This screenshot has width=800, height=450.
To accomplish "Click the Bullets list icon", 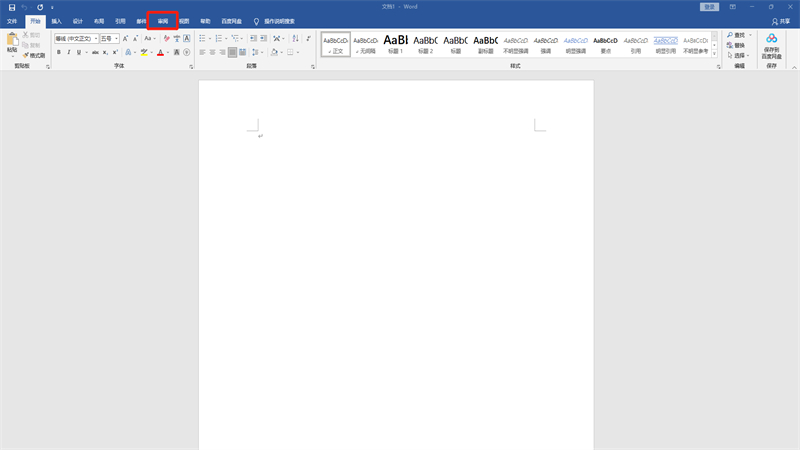I will pos(202,38).
